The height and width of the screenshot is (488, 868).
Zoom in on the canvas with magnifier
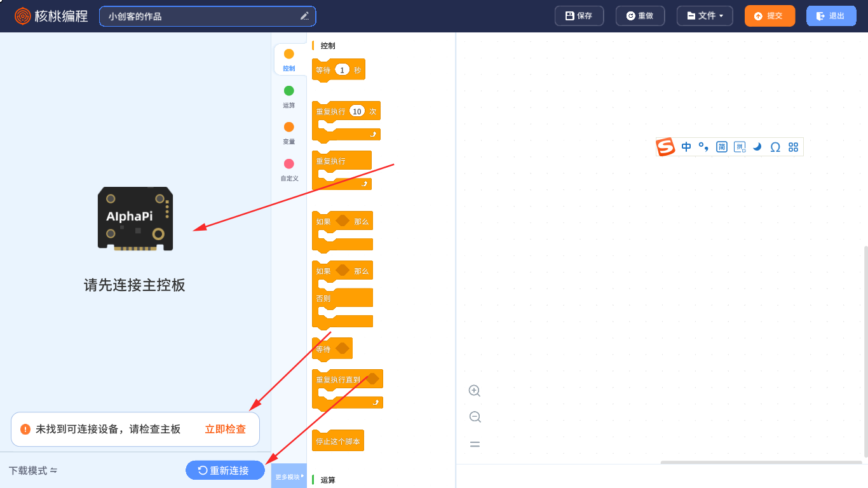pos(474,390)
